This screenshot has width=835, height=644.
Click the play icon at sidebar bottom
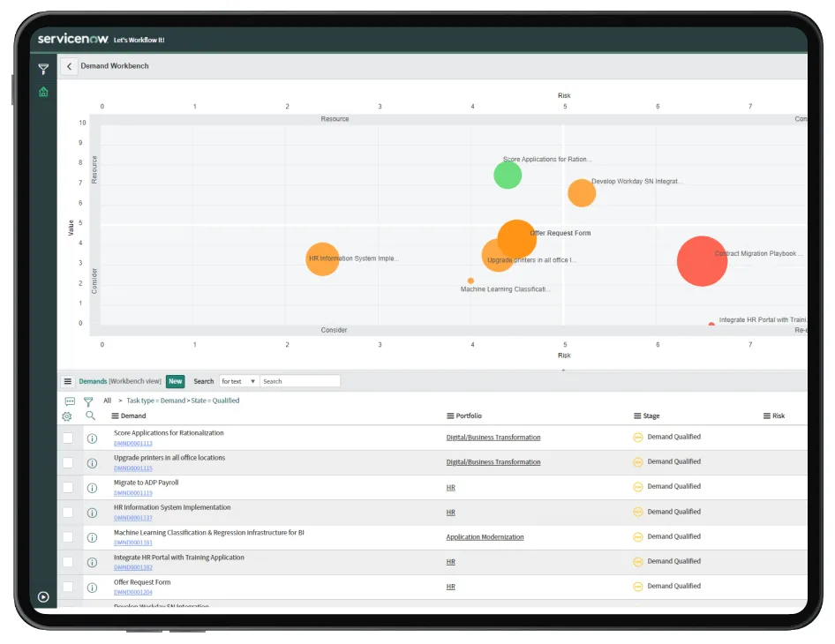(x=43, y=597)
